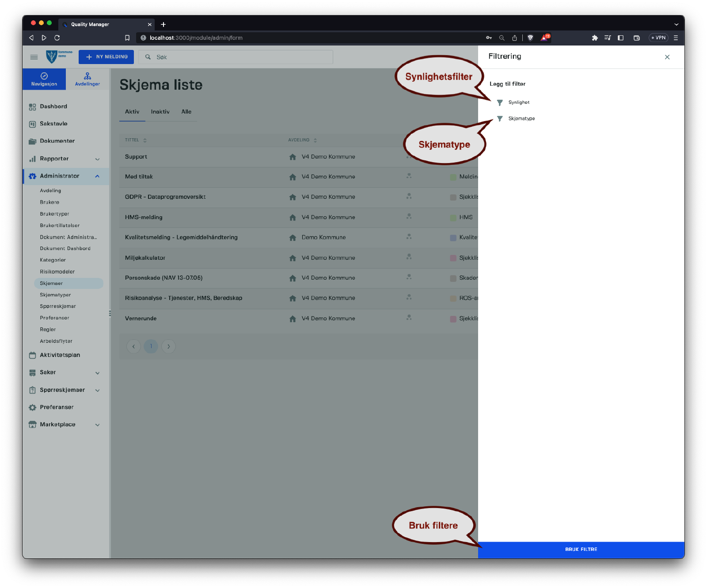The width and height of the screenshot is (707, 588).
Task: Click the Ny melding button
Action: click(106, 57)
